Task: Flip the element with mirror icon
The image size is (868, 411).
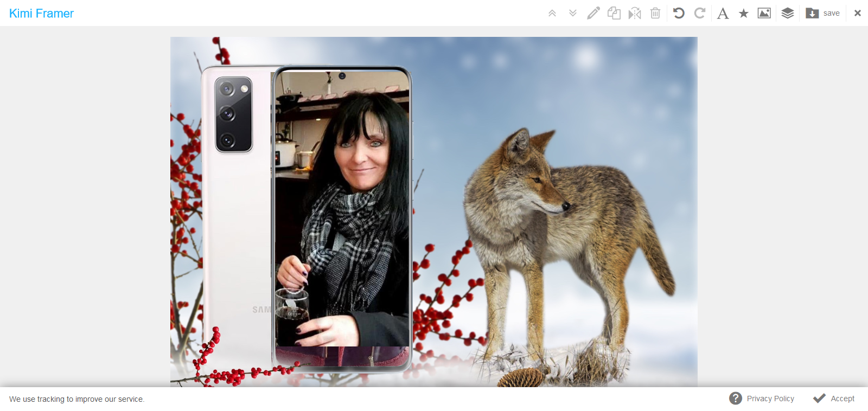Action: pyautogui.click(x=635, y=13)
